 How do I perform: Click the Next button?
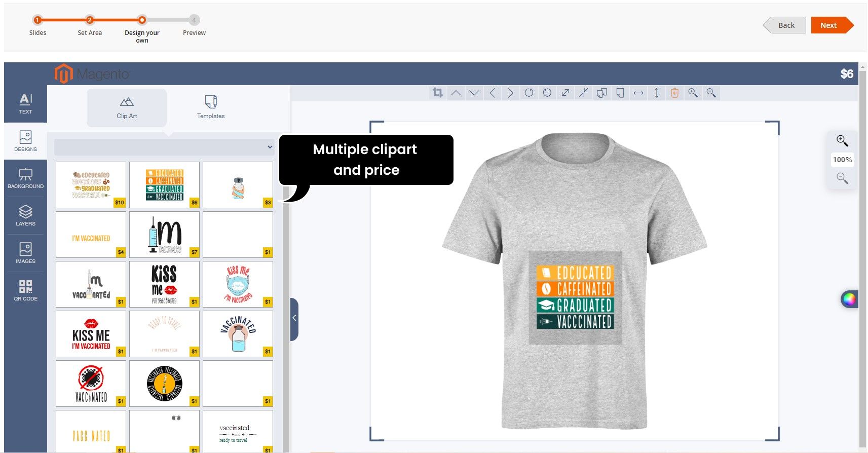pyautogui.click(x=828, y=25)
